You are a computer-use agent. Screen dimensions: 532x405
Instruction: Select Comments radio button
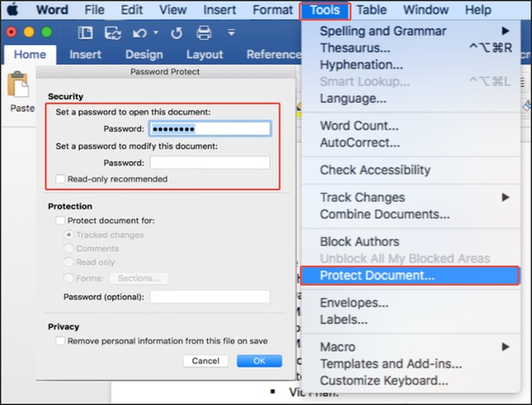(x=69, y=249)
